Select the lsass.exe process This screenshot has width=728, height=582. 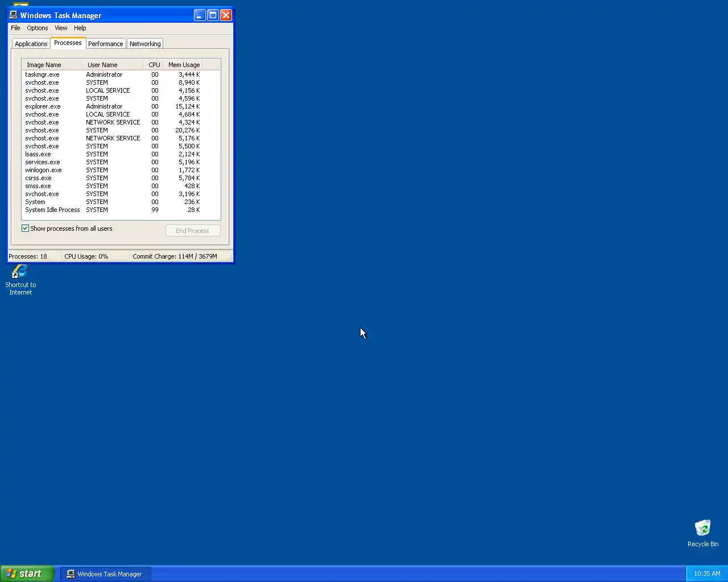point(113,154)
